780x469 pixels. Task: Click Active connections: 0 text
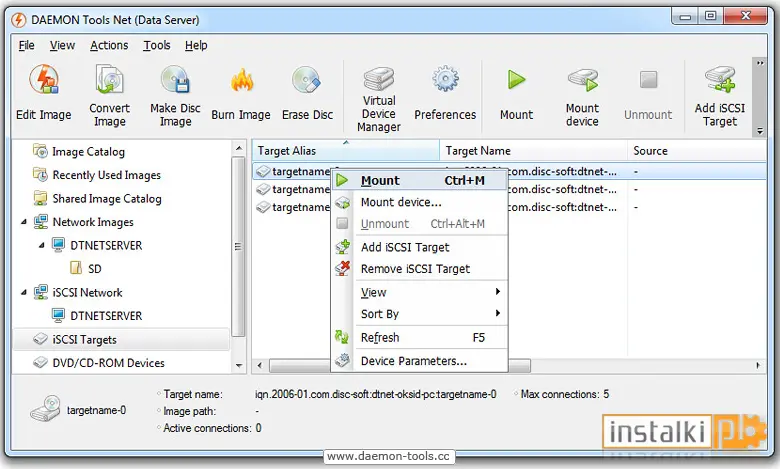[212, 428]
